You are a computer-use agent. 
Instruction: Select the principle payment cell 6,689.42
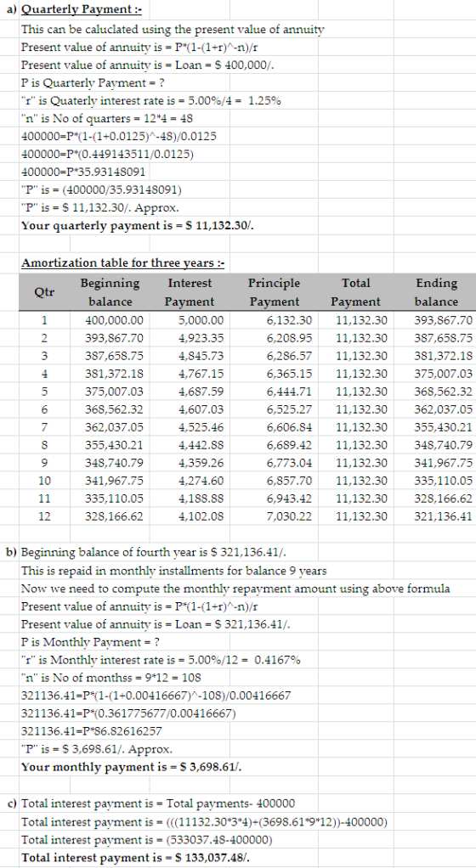pos(289,445)
